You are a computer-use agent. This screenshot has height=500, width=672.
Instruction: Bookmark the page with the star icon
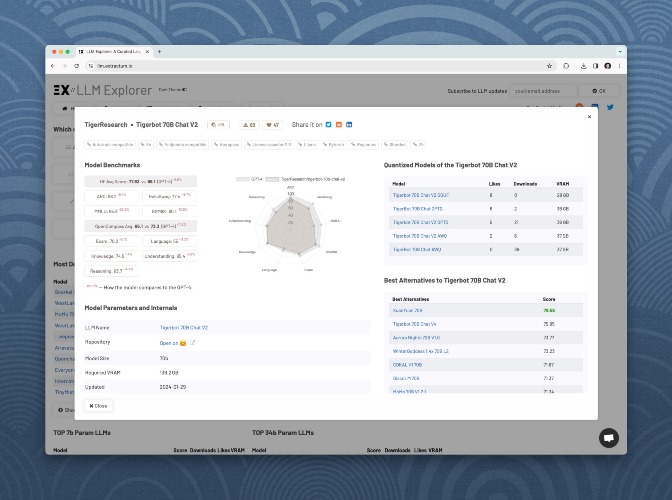point(549,66)
